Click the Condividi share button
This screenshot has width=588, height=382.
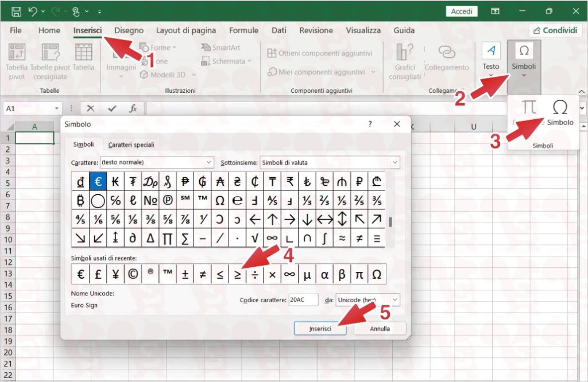554,30
